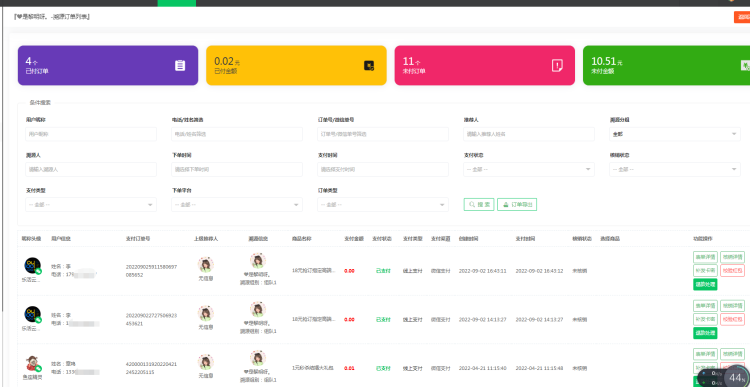Click the red outlined button in the second row
The width and height of the screenshot is (750, 387).
pyautogui.click(x=732, y=320)
